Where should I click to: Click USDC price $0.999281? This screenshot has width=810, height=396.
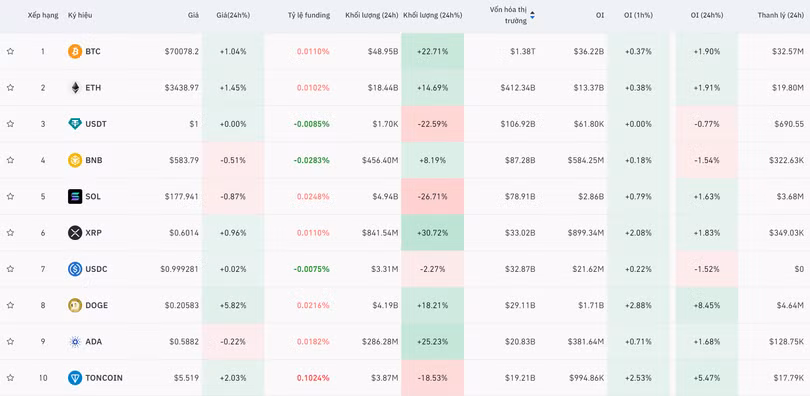tap(180, 269)
